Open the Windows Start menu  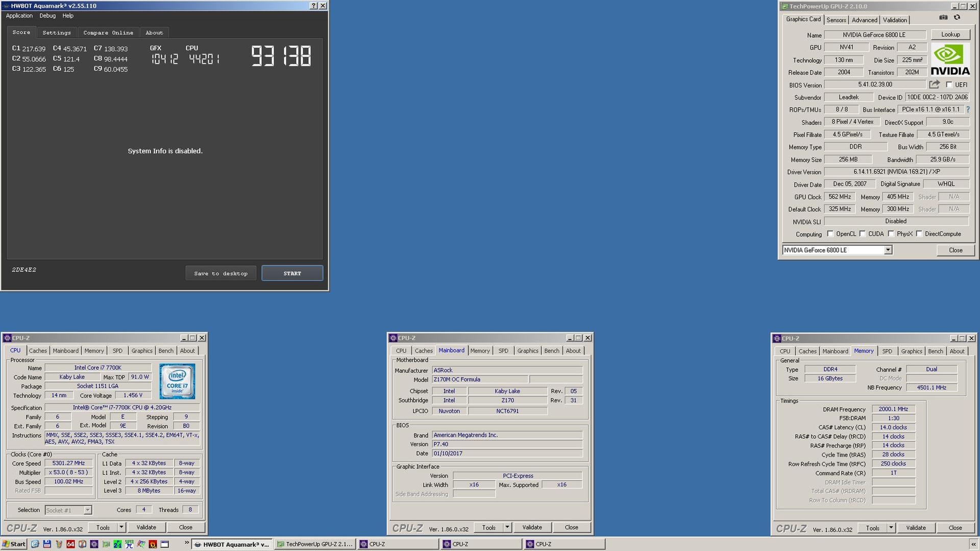pyautogui.click(x=14, y=544)
